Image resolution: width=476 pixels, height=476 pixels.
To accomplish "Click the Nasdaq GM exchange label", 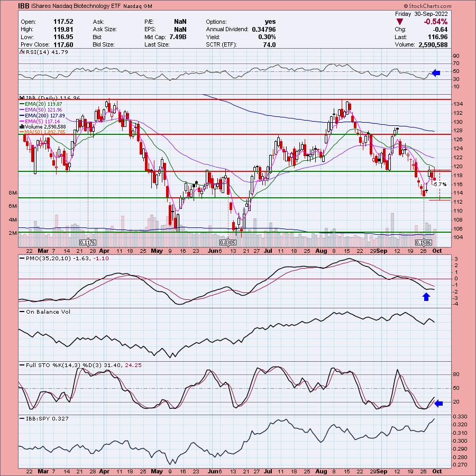I will (x=138, y=6).
